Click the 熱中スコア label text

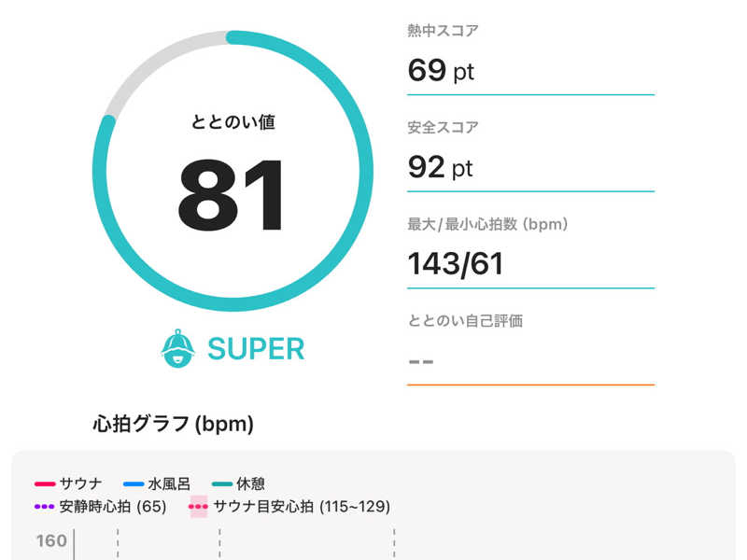point(443,31)
